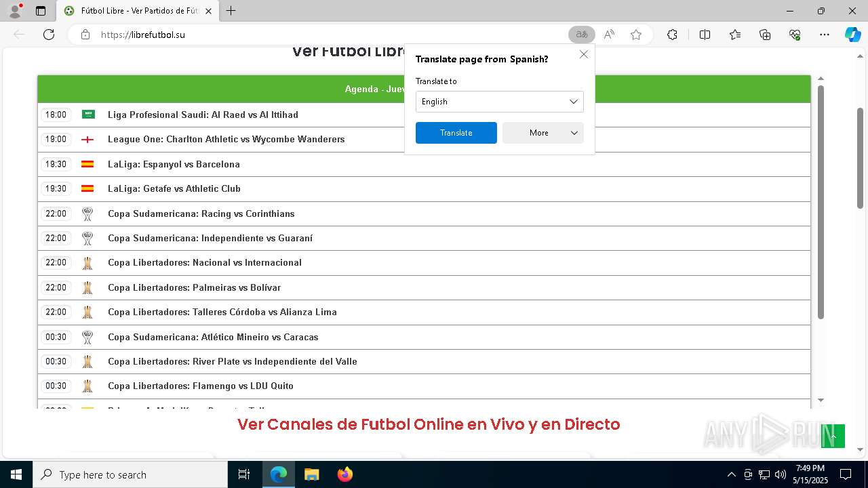Screen dimensions: 868x488
Task: Open the tab actions menu icon
Action: tap(41, 11)
